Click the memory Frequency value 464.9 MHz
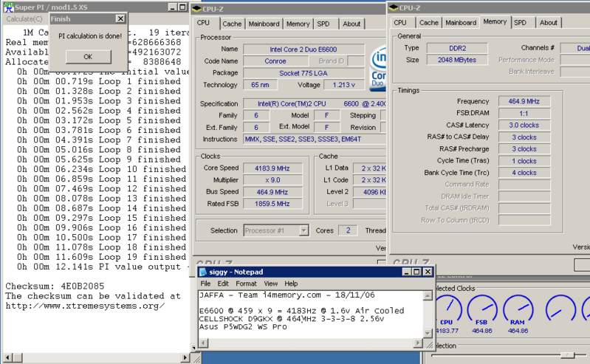The height and width of the screenshot is (364, 590). pyautogui.click(x=524, y=101)
